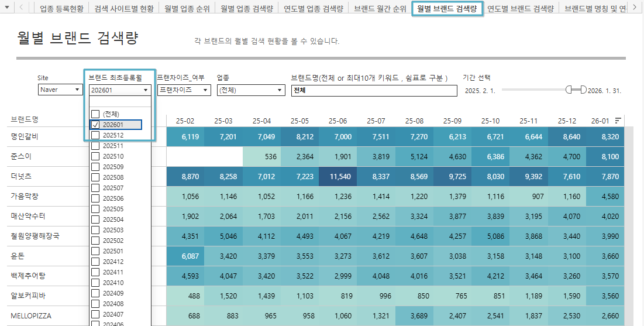Tick the 202508 month checkbox
The height and width of the screenshot is (326, 644).
tap(95, 177)
